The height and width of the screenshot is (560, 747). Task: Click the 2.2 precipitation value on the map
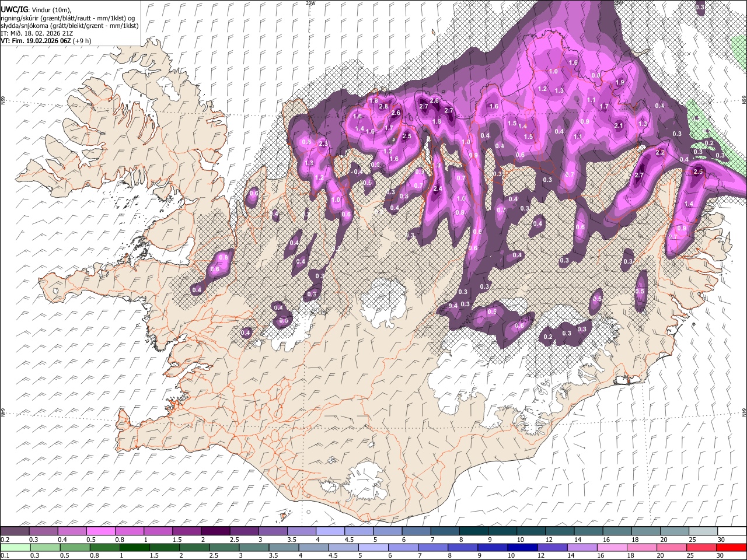(x=660, y=152)
